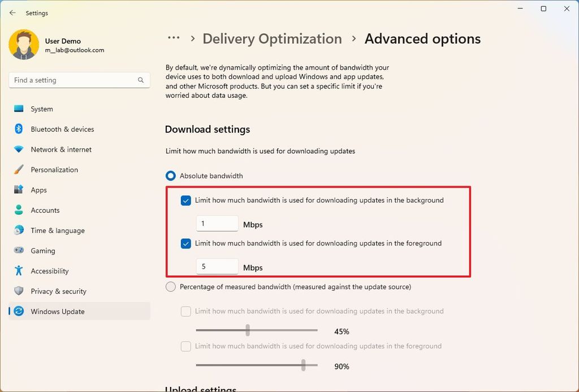Open Delivery Optimization breadcrumb link
This screenshot has width=579, height=392.
point(272,38)
